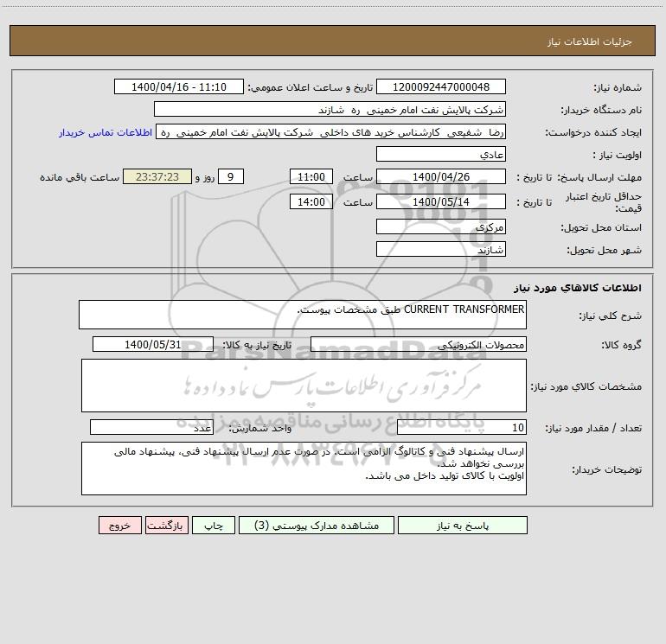Click delivery city field 'شازند'
Image resolution: width=666 pixels, height=644 pixels.
pyautogui.click(x=441, y=249)
